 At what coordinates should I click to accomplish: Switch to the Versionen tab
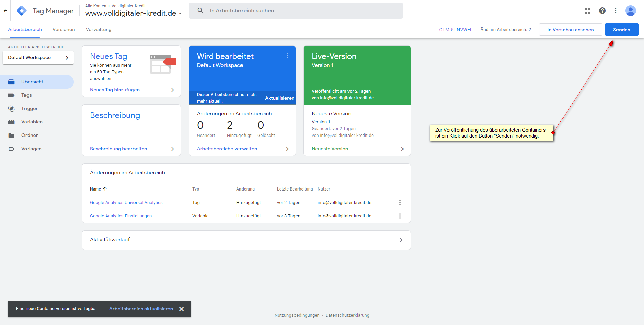[64, 30]
